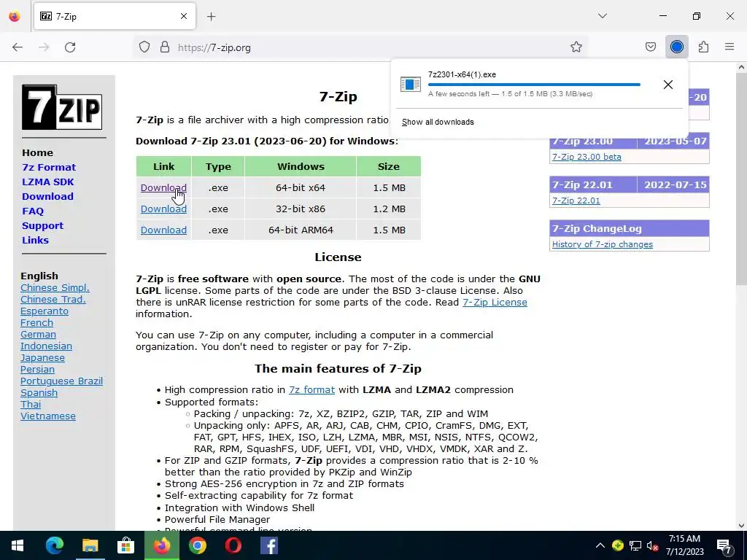Go to Home in sidebar
747x560 pixels.
tap(37, 153)
